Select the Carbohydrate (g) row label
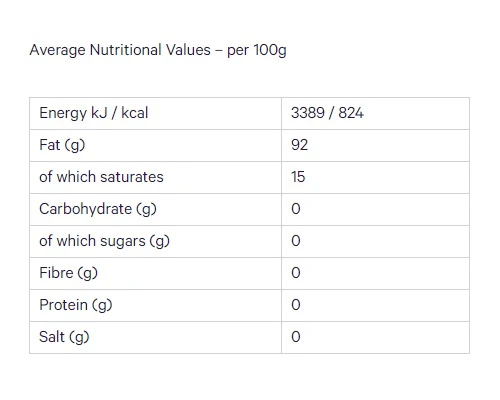The image size is (500, 400). (x=98, y=209)
